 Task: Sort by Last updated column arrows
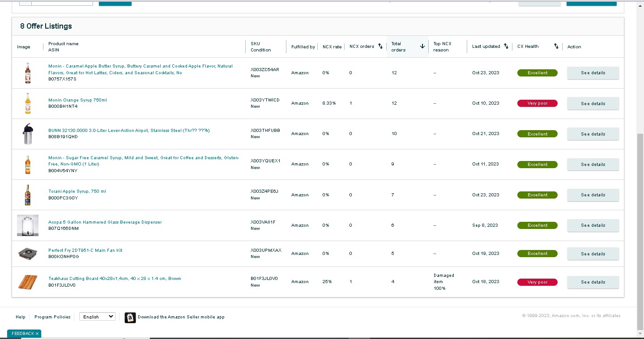(x=506, y=47)
